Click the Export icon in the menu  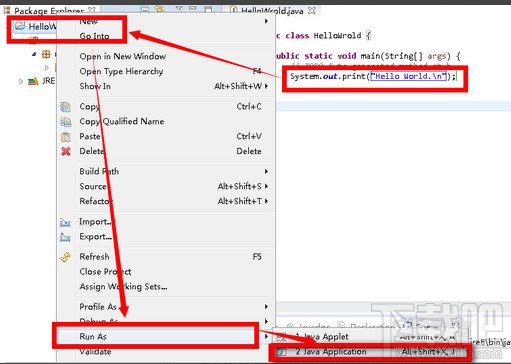[65, 237]
